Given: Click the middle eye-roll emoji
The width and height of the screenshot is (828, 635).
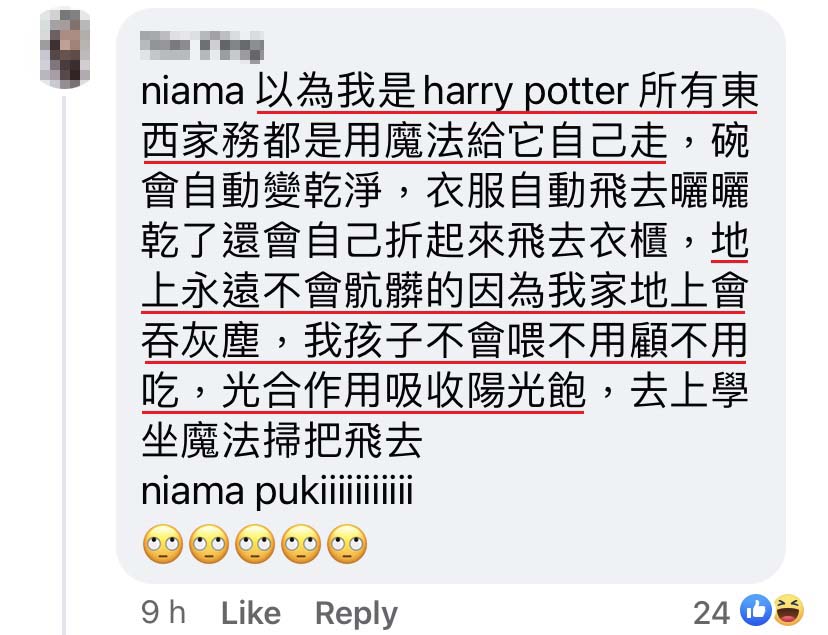Looking at the screenshot, I should [255, 544].
